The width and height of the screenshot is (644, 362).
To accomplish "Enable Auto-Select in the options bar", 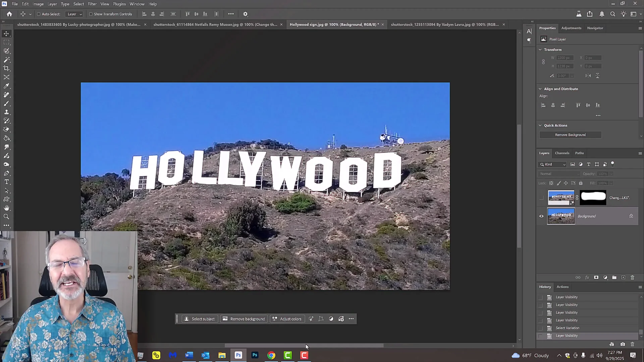I will click(x=39, y=14).
